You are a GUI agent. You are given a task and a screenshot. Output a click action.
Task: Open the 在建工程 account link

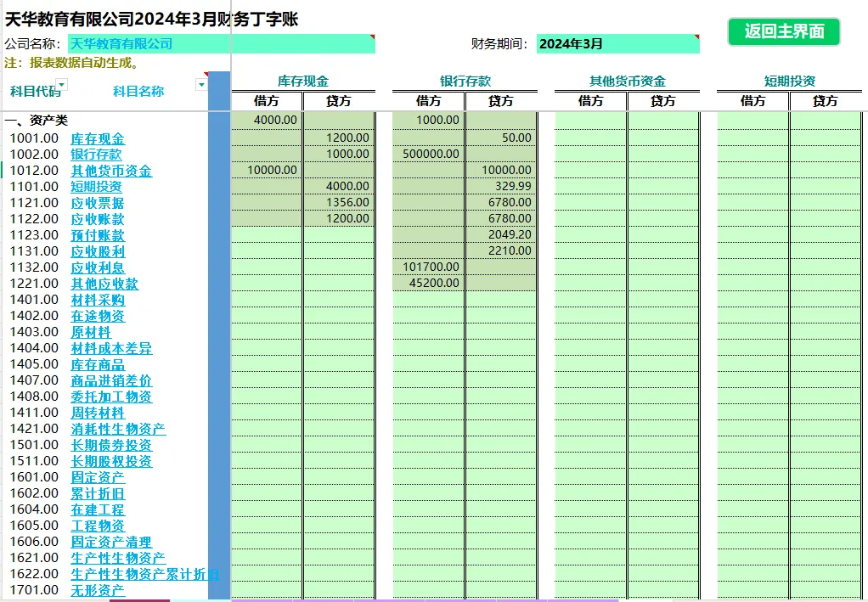click(x=98, y=509)
